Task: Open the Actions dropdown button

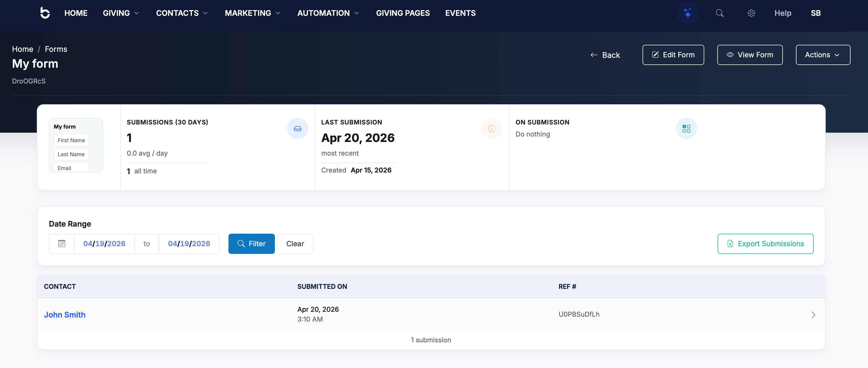Action: coord(822,55)
